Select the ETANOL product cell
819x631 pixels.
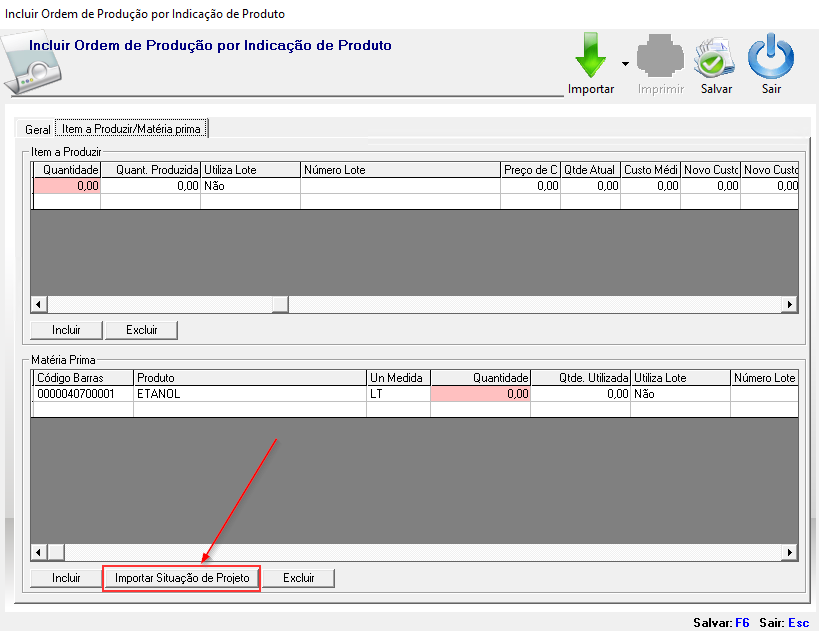coord(250,394)
